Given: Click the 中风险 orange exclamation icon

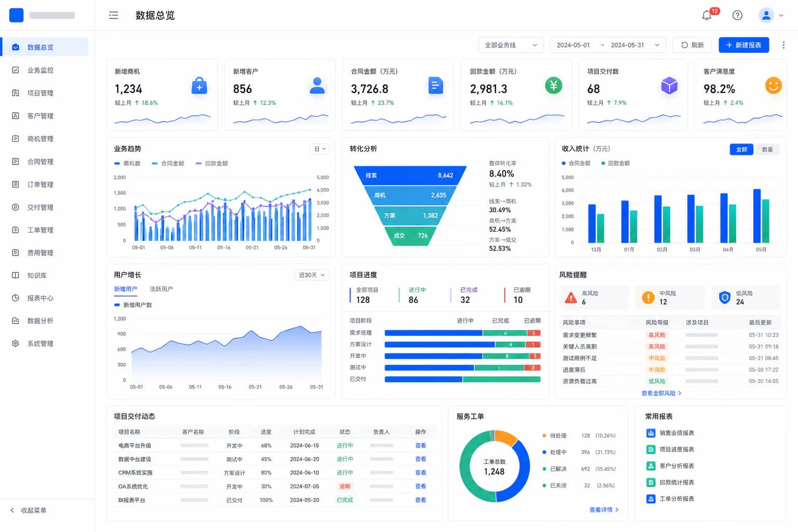Looking at the screenshot, I should [x=648, y=298].
